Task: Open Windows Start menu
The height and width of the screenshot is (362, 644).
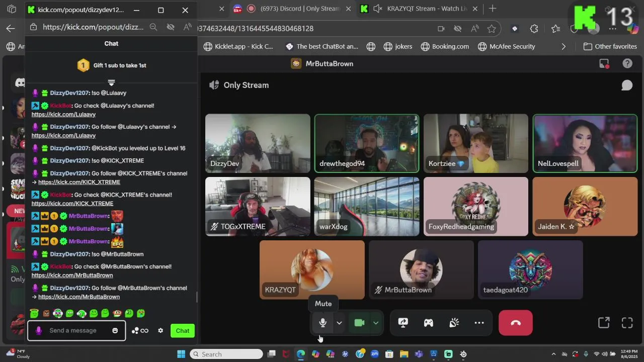Action: (x=181, y=354)
